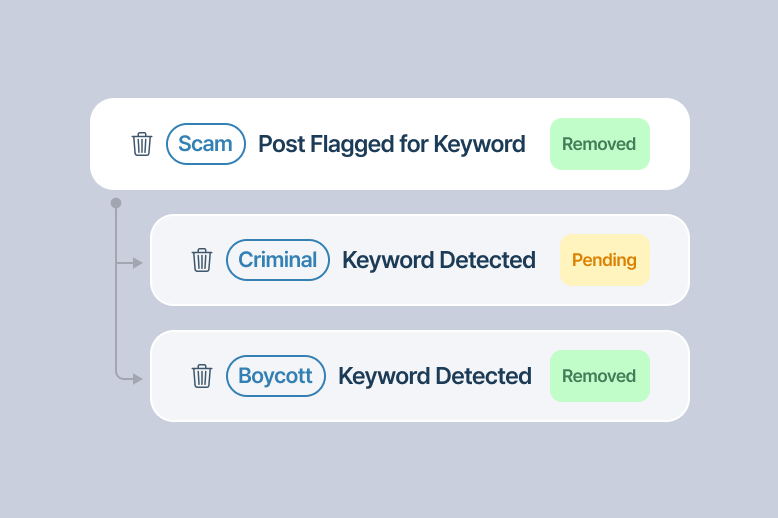Click Keyword Detected text in the Boycott row
This screenshot has height=518, width=778.
pyautogui.click(x=435, y=376)
